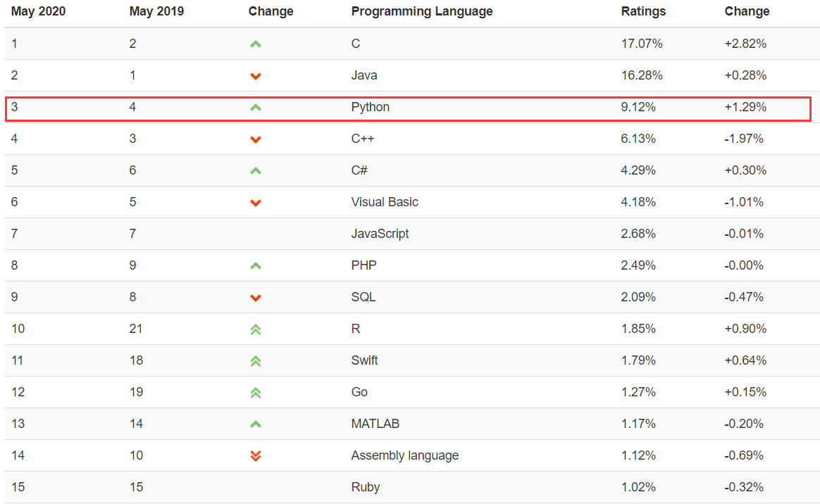Click the May 2019 column header
This screenshot has width=820, height=504.
pyautogui.click(x=156, y=11)
